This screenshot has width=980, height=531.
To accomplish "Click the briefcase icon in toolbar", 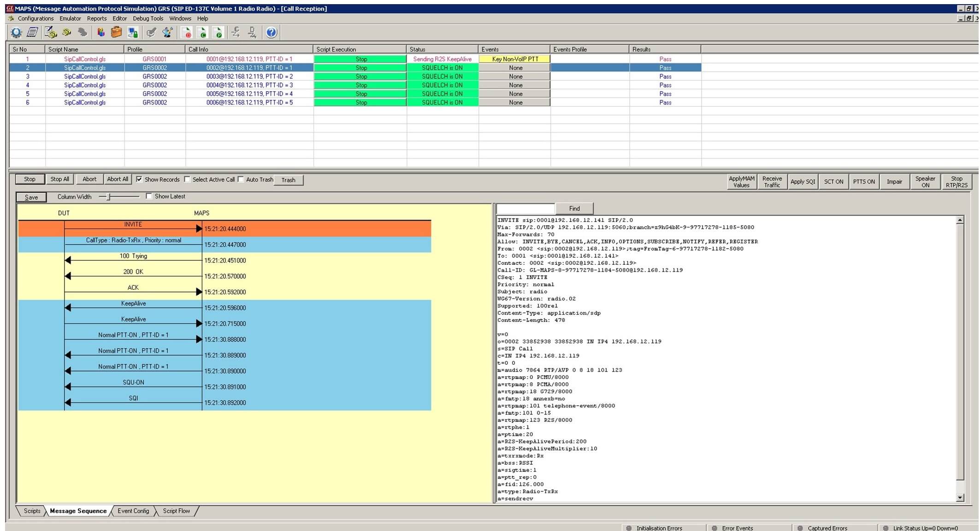I will tap(116, 32).
